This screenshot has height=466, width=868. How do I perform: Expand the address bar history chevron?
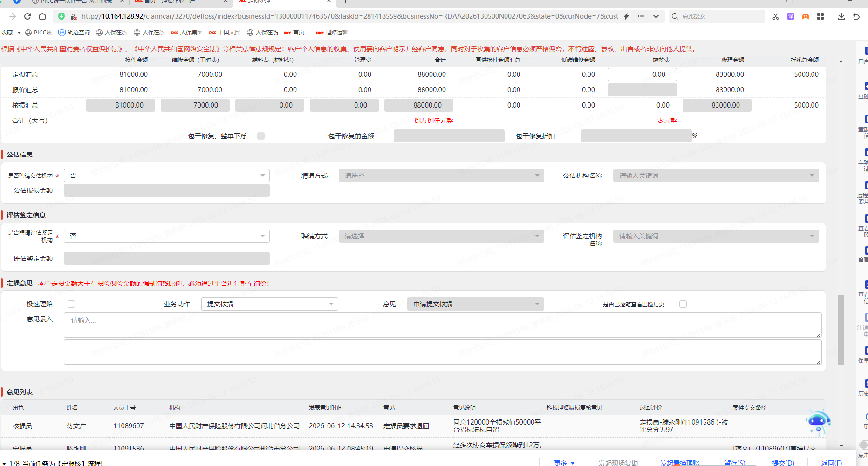[656, 16]
